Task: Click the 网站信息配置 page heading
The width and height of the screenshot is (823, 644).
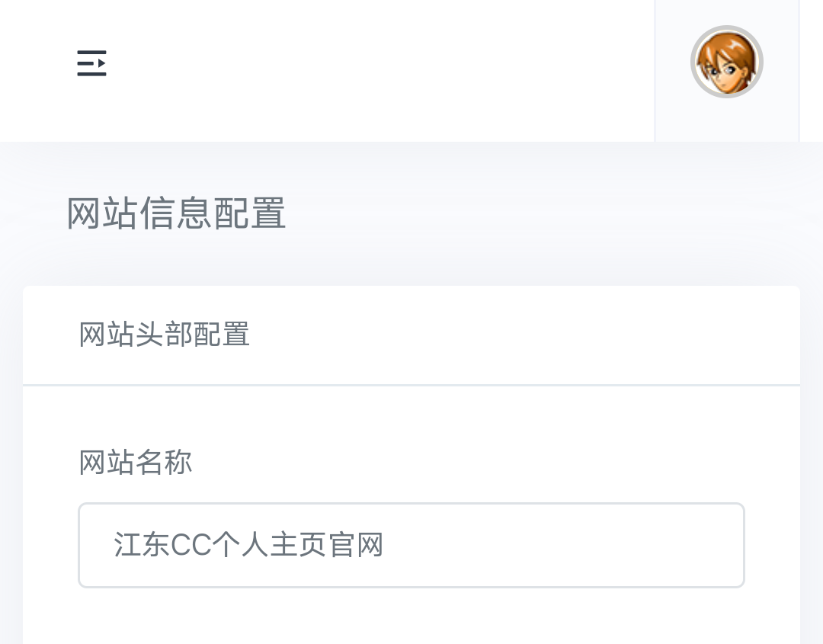Action: (176, 213)
